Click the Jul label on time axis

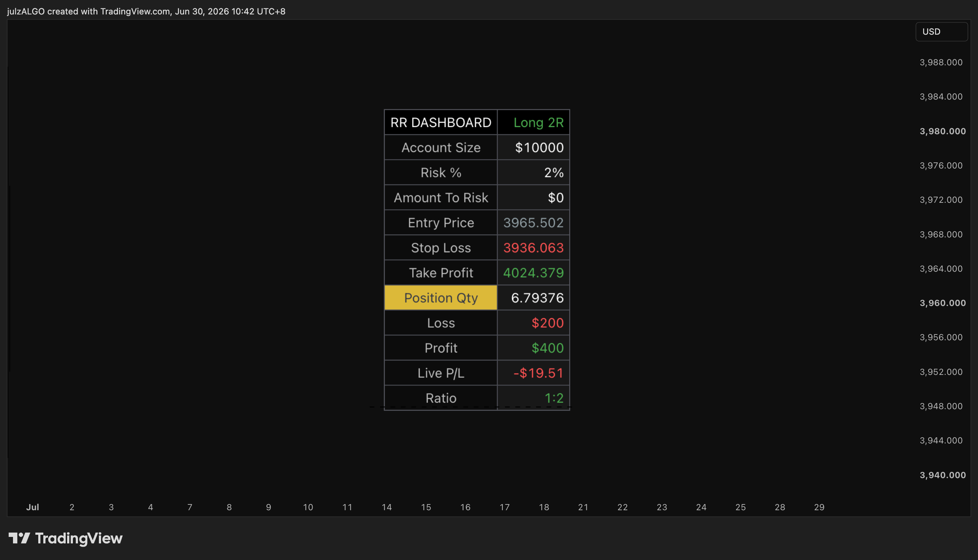coord(33,507)
